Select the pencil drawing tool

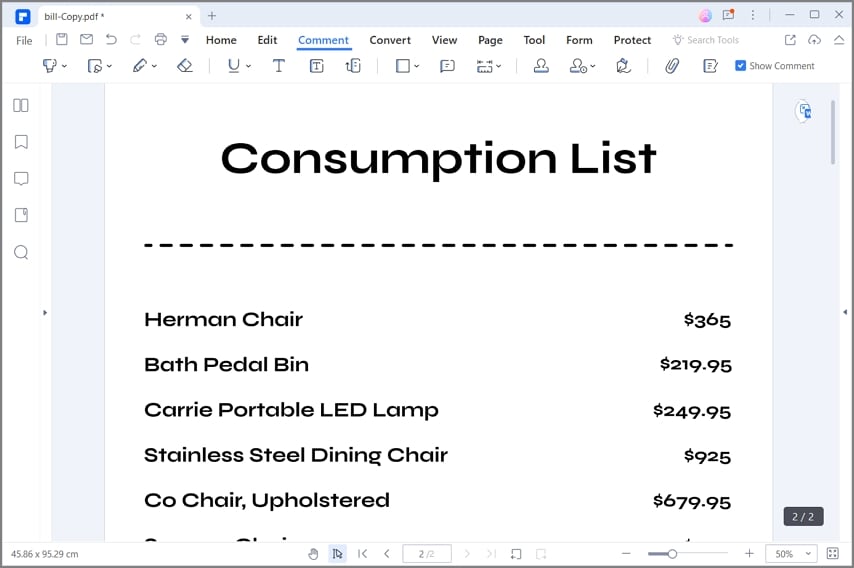point(139,66)
